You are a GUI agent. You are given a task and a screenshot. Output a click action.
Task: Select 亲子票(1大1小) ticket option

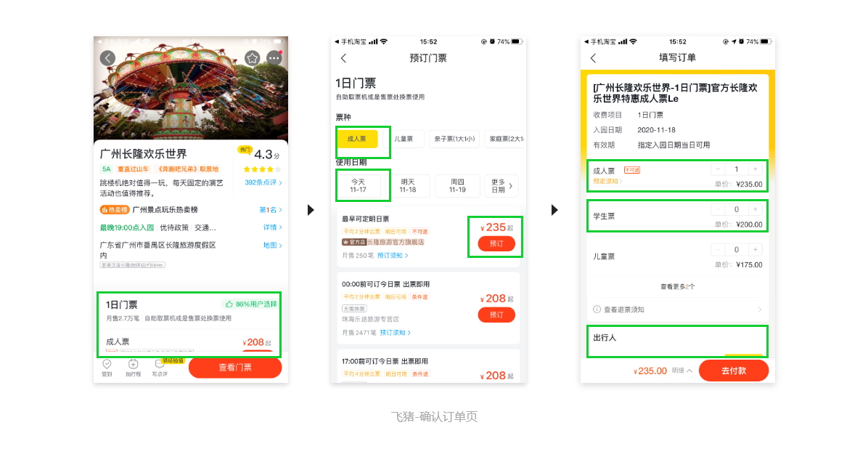[454, 139]
